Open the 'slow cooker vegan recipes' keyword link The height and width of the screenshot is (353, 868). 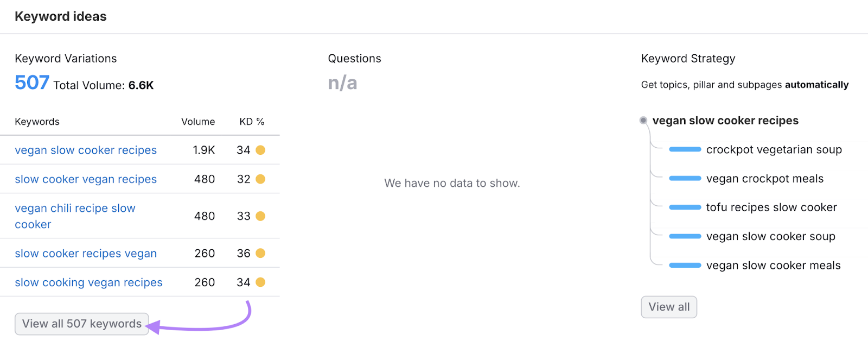[86, 179]
